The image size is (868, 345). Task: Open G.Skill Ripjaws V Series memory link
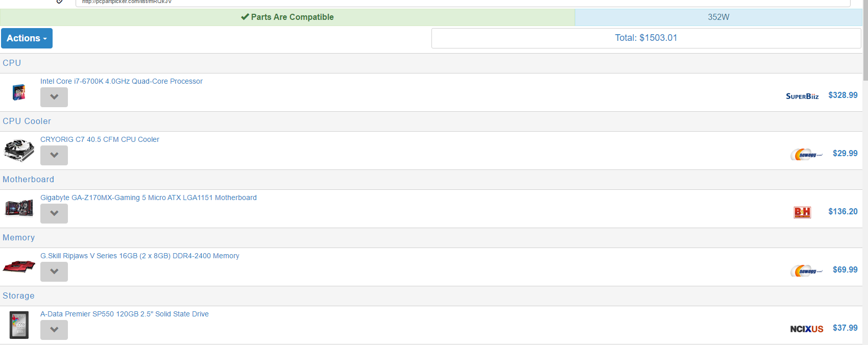pos(140,256)
